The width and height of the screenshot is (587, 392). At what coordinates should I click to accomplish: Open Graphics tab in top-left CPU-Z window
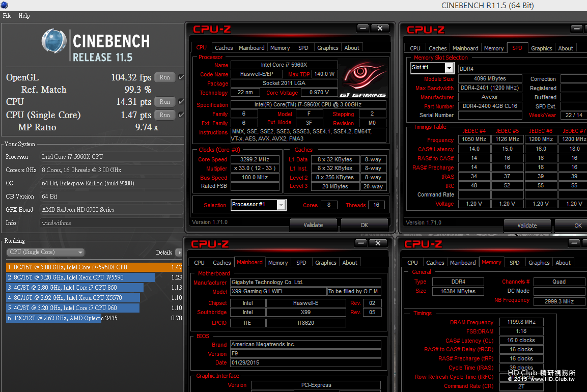[327, 48]
